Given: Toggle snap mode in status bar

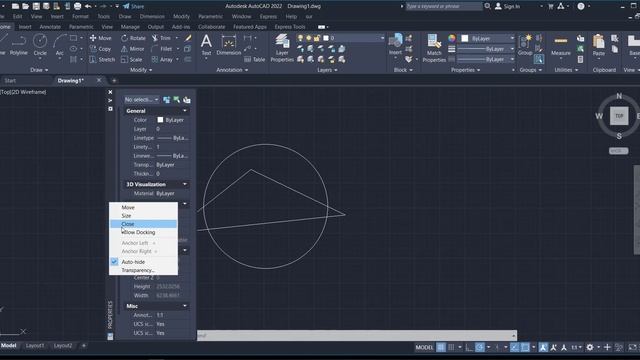Looking at the screenshot, I should point(451,347).
